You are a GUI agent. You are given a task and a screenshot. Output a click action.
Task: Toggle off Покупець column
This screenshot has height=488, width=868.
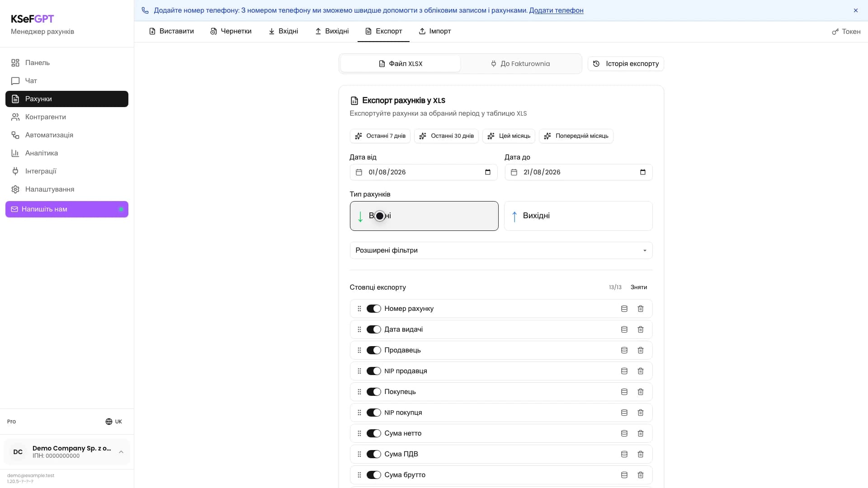coord(374,392)
